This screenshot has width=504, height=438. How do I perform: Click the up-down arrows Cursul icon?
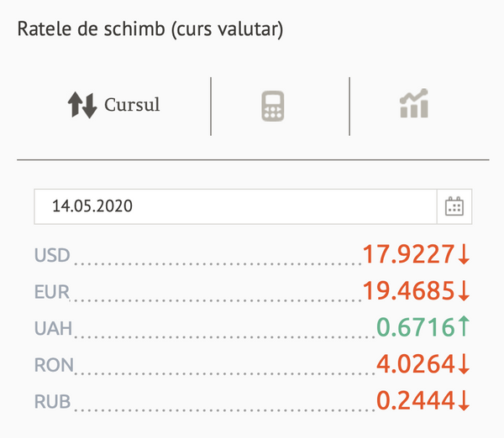(82, 105)
